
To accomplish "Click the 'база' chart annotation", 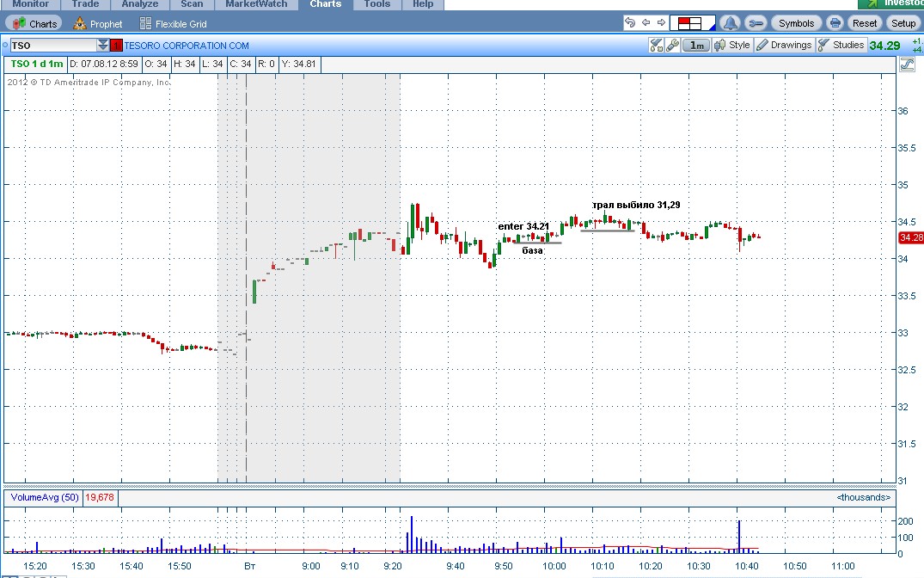I will 532,250.
